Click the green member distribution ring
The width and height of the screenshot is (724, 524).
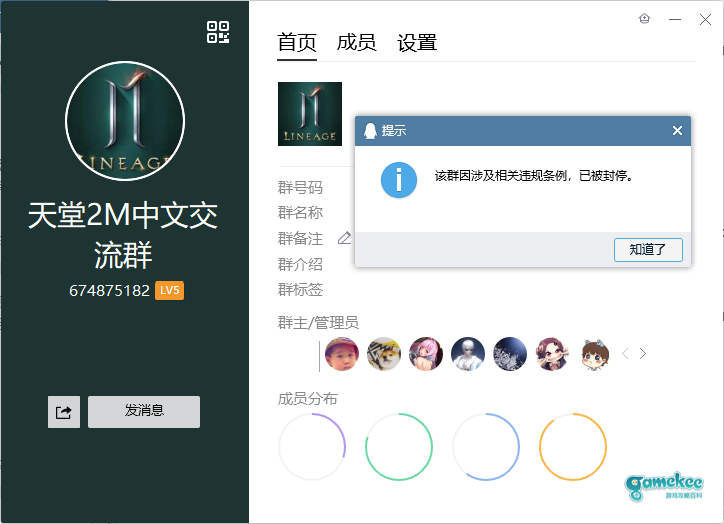(399, 447)
